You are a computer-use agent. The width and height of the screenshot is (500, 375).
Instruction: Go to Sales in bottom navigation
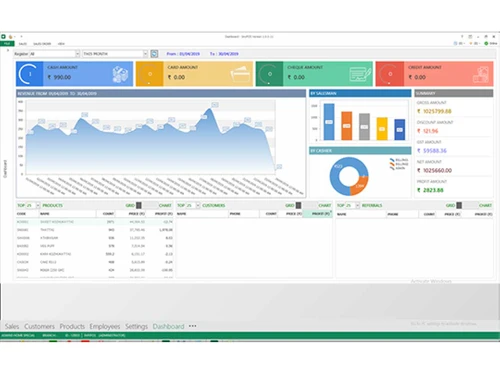(12, 326)
